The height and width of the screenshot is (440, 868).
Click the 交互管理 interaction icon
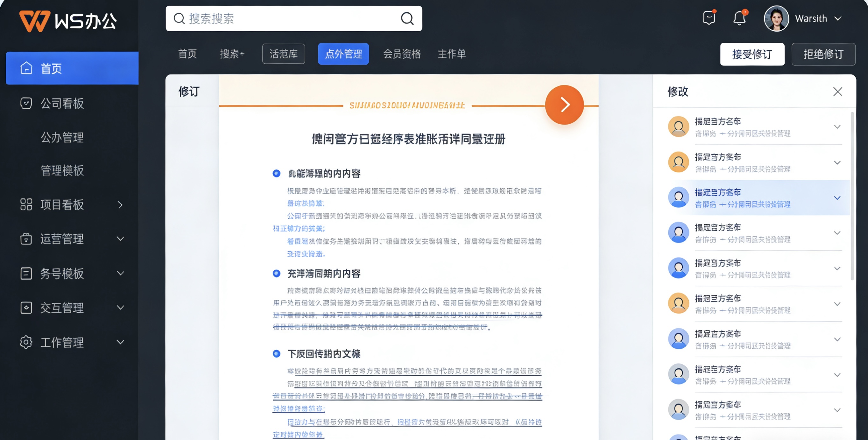click(26, 307)
